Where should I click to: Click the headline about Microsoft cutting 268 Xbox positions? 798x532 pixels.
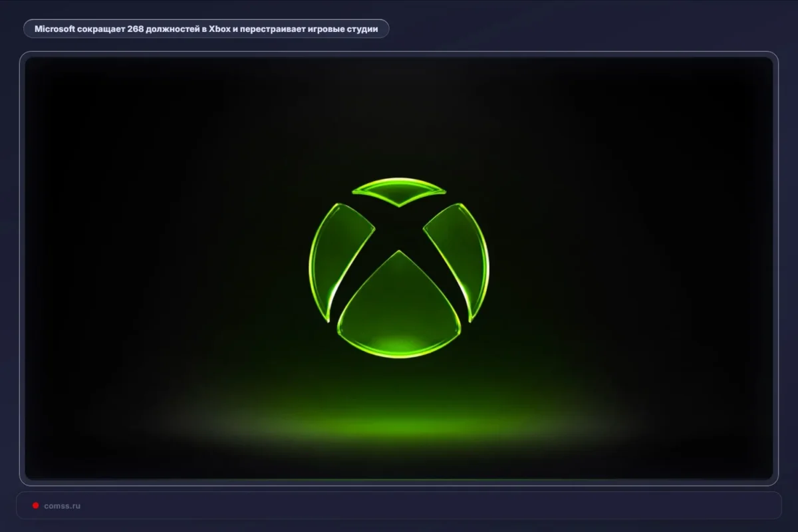[x=206, y=29]
